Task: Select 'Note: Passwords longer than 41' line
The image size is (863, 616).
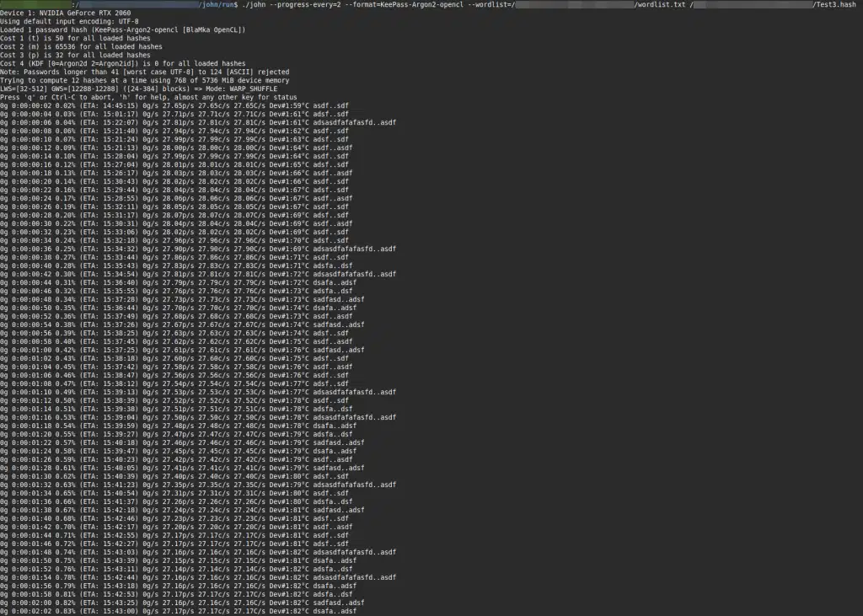Action: (145, 72)
